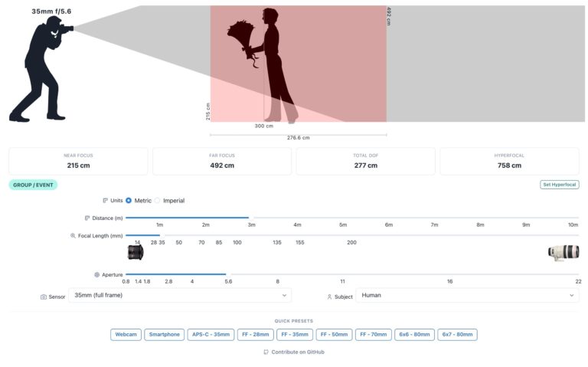Click the Focal Length slider handle

(162, 235)
